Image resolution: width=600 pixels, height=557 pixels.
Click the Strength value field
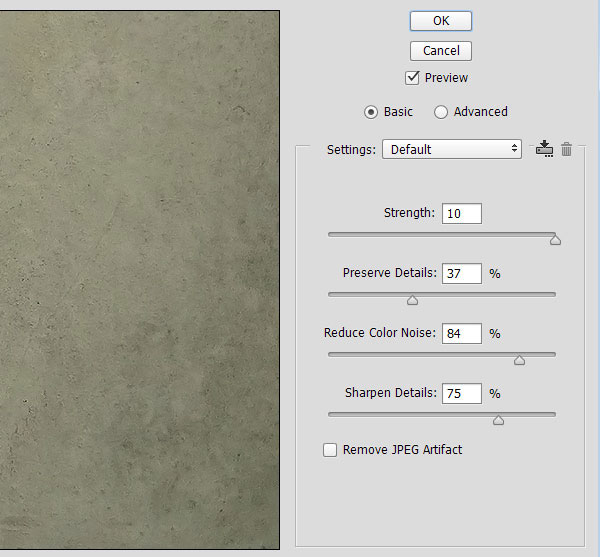[x=461, y=213]
